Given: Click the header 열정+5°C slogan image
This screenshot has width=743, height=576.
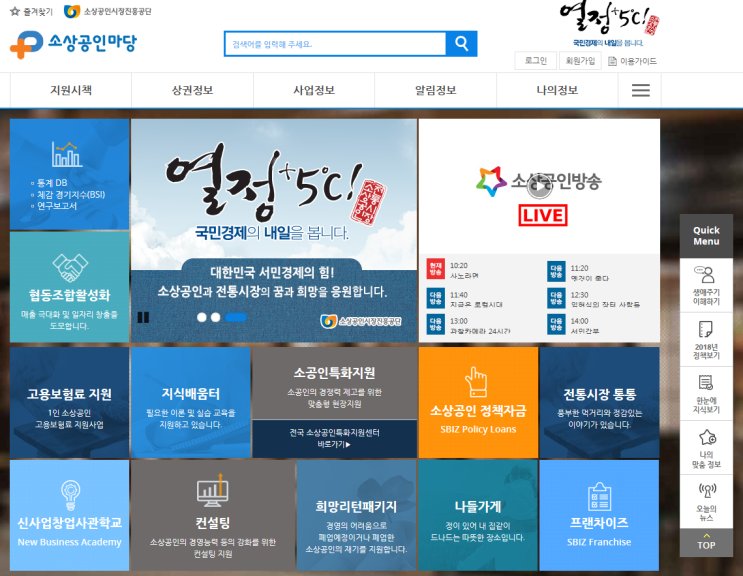Looking at the screenshot, I should (609, 24).
